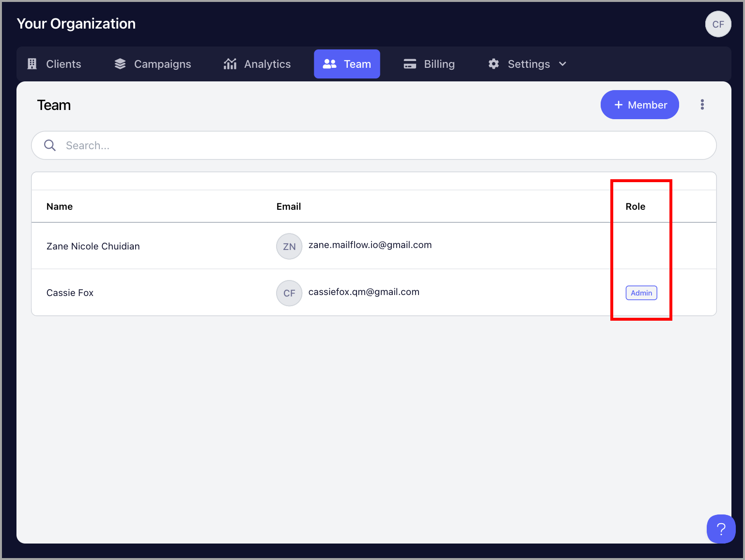The width and height of the screenshot is (745, 560).
Task: Expand the Settings dropdown menu
Action: pyautogui.click(x=528, y=64)
